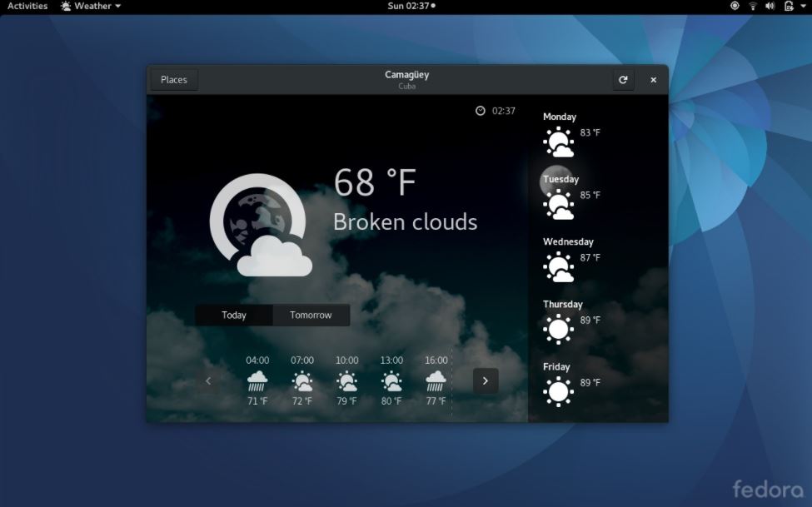Switch to the Tomorrow forecast
The height and width of the screenshot is (507, 812).
pyautogui.click(x=311, y=315)
